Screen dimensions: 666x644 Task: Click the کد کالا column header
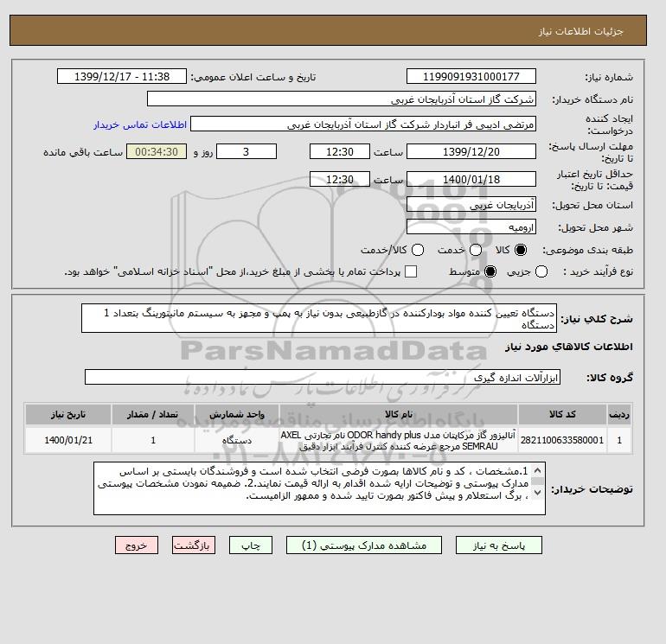click(562, 414)
